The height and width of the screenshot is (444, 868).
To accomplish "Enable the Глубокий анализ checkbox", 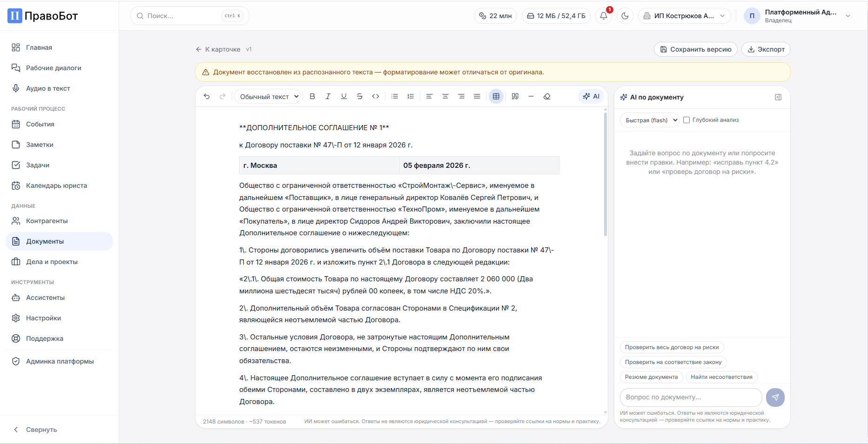I will 686,120.
